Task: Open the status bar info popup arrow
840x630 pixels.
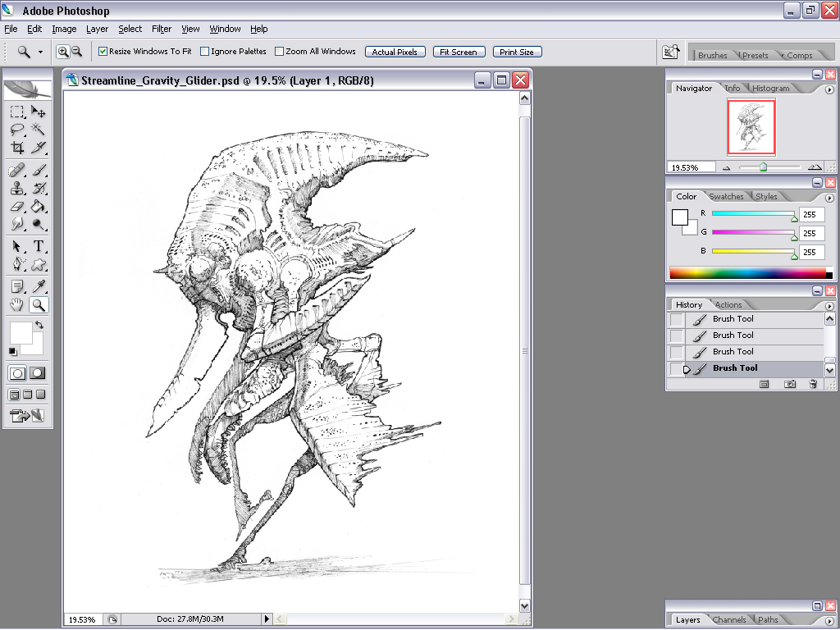Action: pyautogui.click(x=267, y=619)
